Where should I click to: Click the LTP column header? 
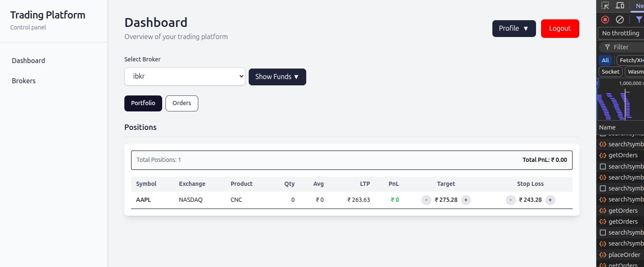365,184
